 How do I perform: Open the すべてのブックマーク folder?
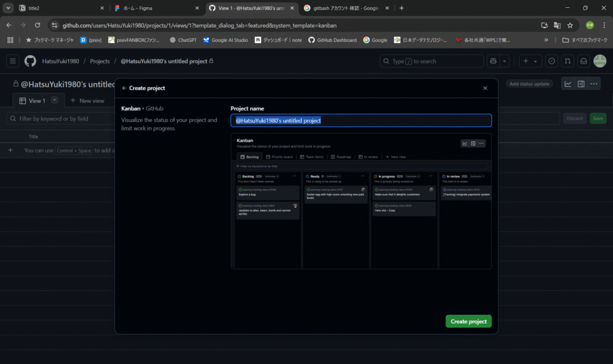click(585, 40)
